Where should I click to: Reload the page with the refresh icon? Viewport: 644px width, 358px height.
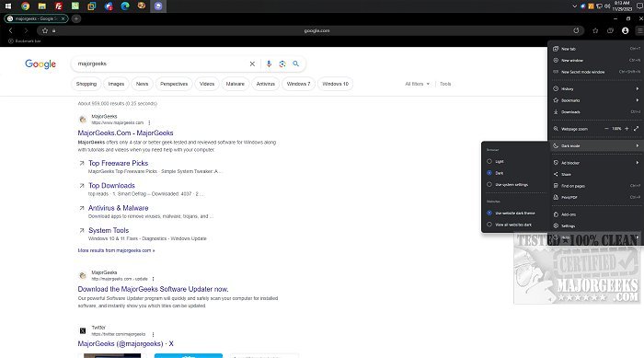[576, 30]
